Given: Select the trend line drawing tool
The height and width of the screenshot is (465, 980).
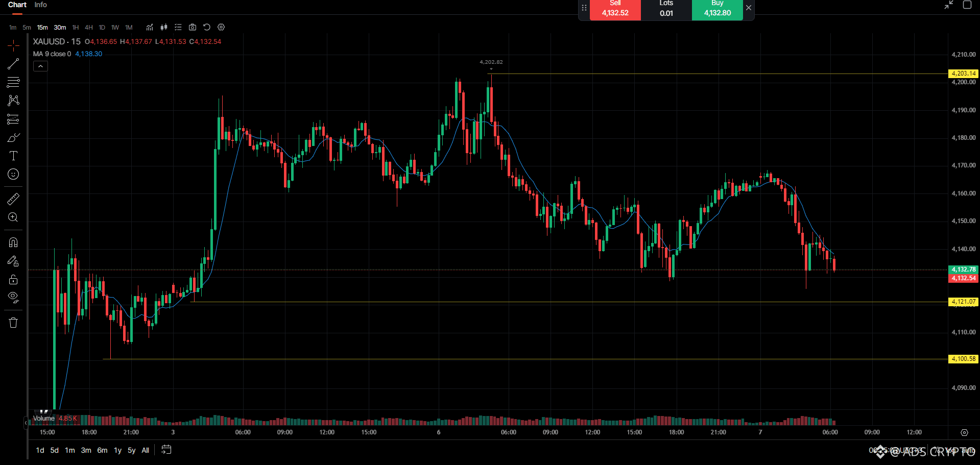Looking at the screenshot, I should click(x=13, y=64).
